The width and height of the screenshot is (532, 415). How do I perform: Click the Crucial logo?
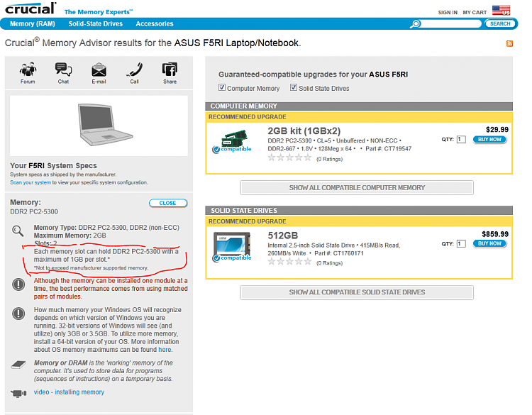pos(31,9)
